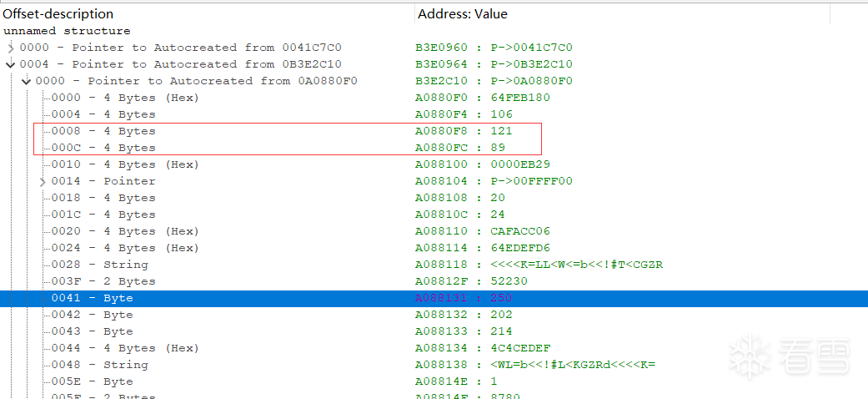The height and width of the screenshot is (399, 868).
Task: Collapse nested pointer from 0A0880F0
Action: pos(27,81)
